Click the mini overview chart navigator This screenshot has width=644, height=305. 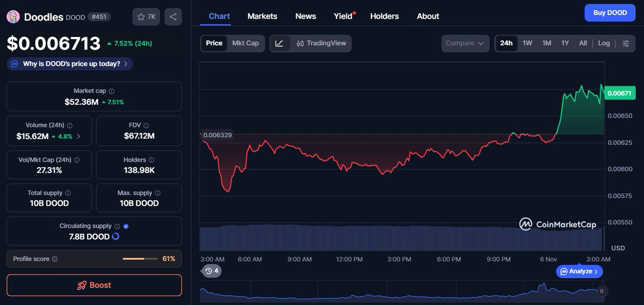click(401, 292)
